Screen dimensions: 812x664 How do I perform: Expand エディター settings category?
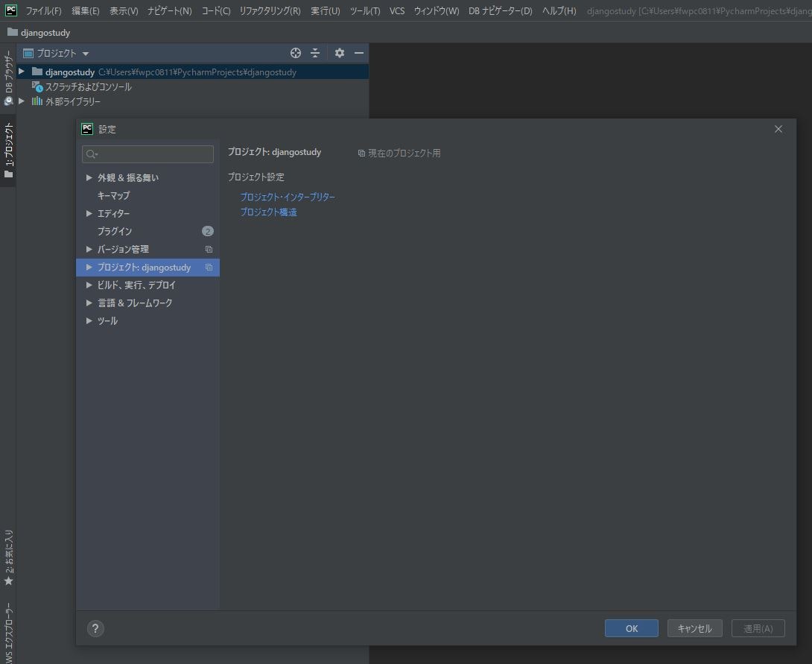tap(89, 213)
